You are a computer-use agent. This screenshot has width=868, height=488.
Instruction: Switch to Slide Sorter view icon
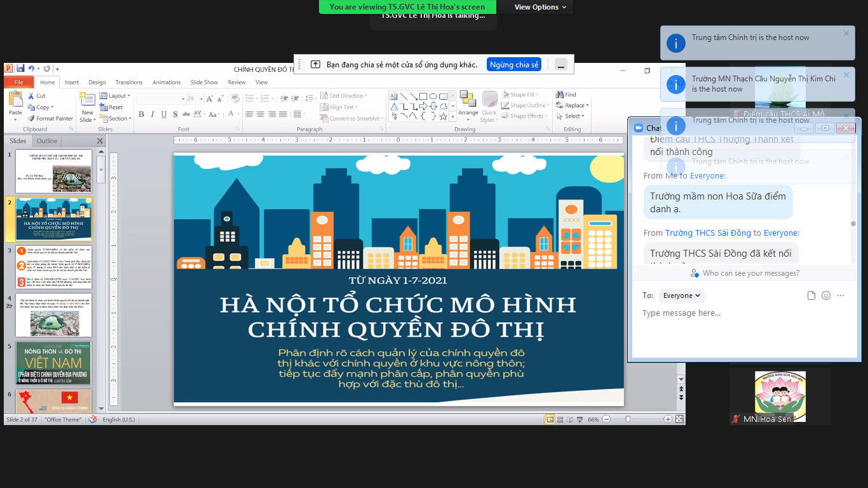(560, 419)
